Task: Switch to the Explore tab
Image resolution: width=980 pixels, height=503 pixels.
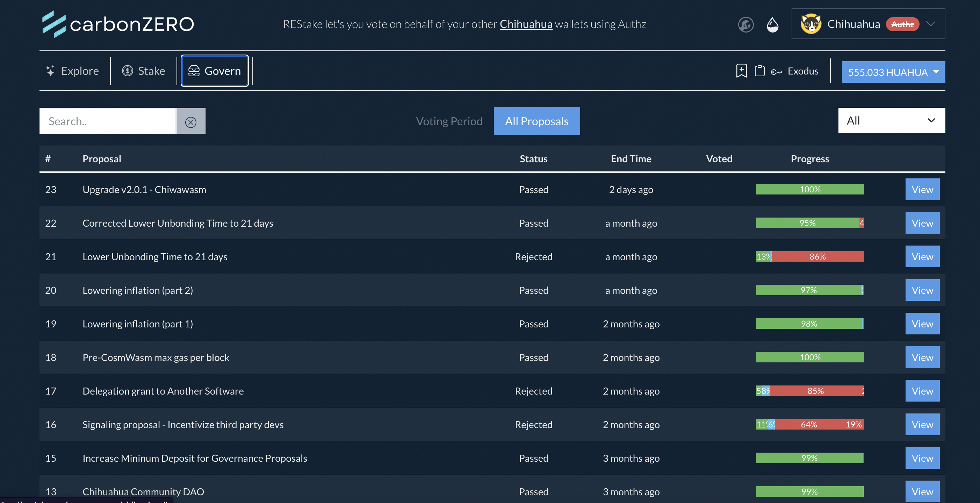Action: pos(72,71)
